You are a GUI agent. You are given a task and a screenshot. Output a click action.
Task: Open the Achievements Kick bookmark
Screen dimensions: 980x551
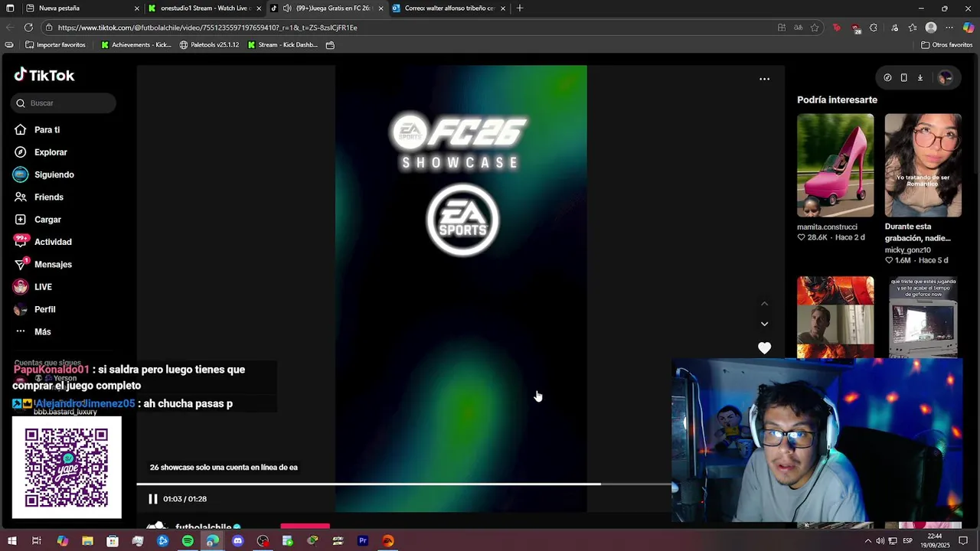136,45
